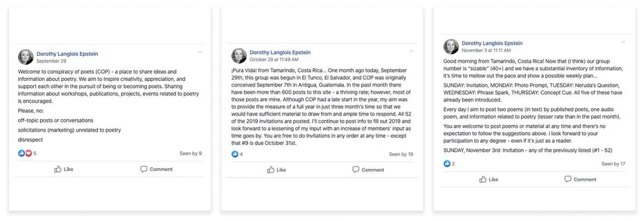The height and width of the screenshot is (221, 644).
Task: Comment on the October 29 Tamarindo post
Action: tap(368, 170)
